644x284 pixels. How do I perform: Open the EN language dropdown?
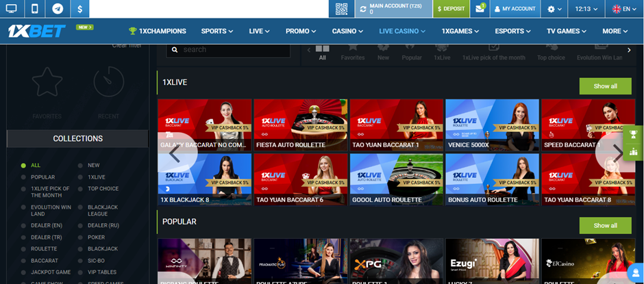coord(624,9)
